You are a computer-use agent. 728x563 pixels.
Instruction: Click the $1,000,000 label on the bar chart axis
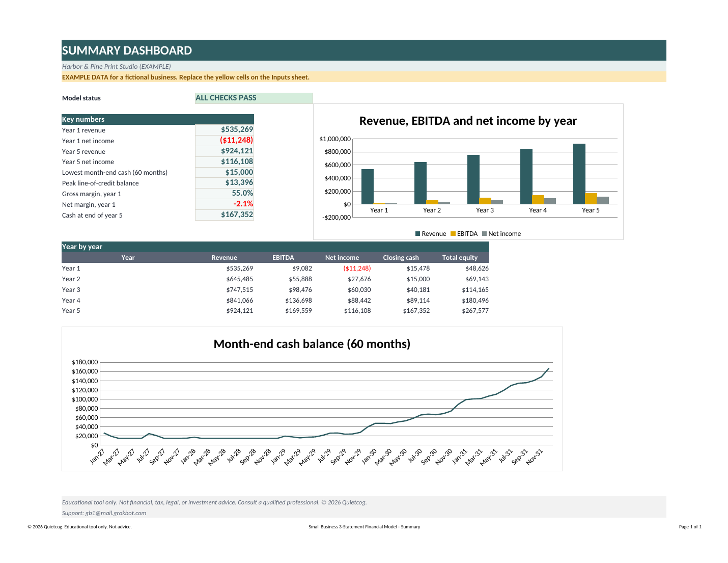tap(335, 139)
